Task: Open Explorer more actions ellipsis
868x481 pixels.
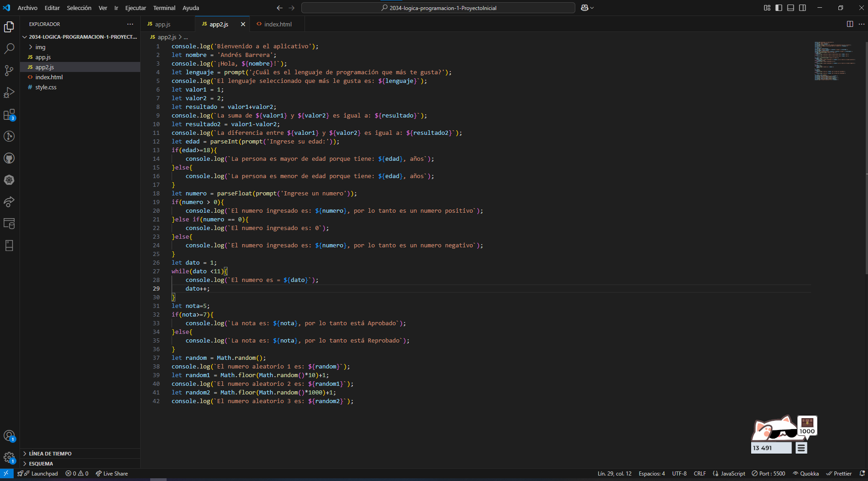Action: point(130,24)
